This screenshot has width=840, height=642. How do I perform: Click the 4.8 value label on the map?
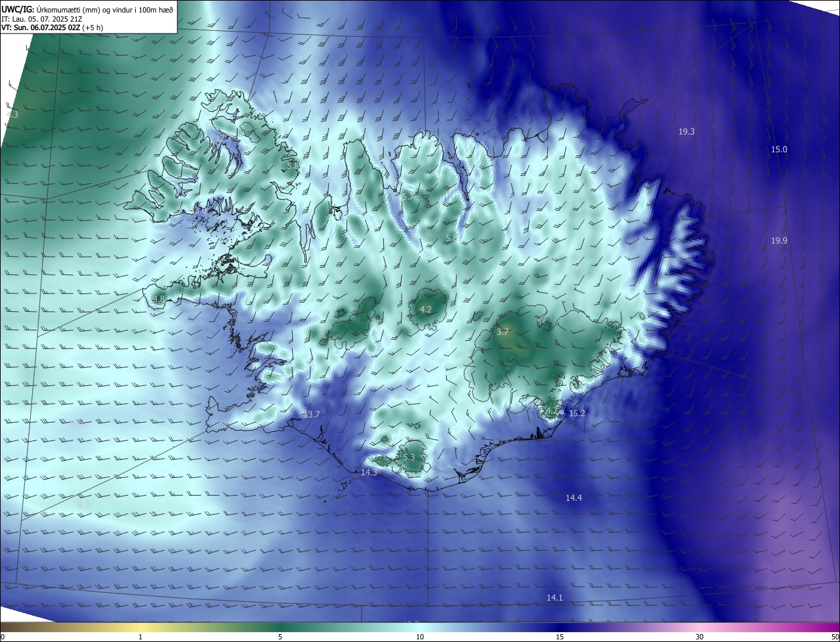point(158,299)
